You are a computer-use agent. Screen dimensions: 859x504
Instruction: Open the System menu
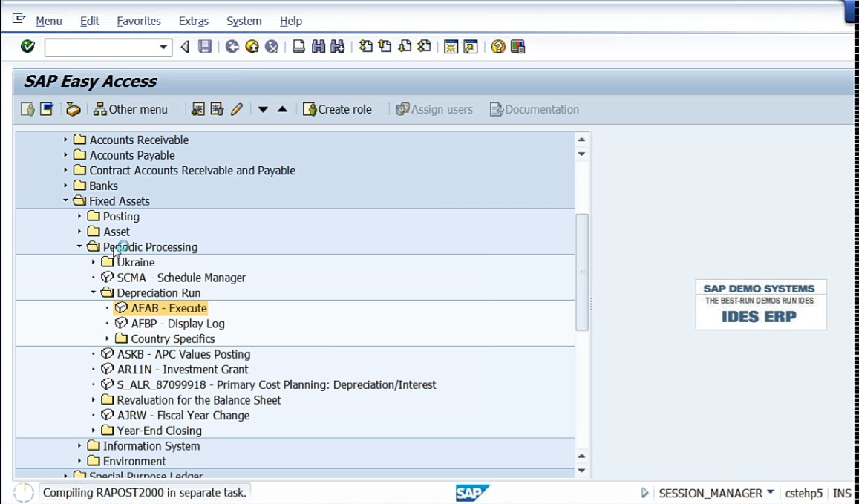point(244,21)
